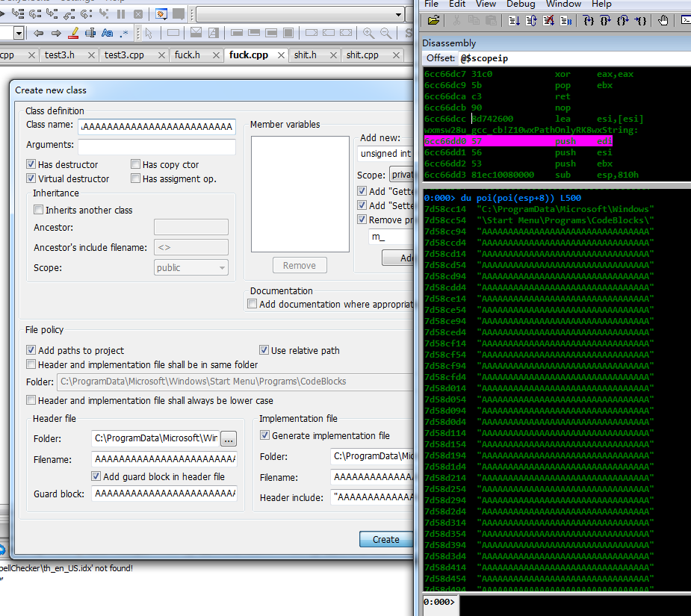Check Inherits another class
Image resolution: width=691 pixels, height=616 pixels.
[x=38, y=210]
